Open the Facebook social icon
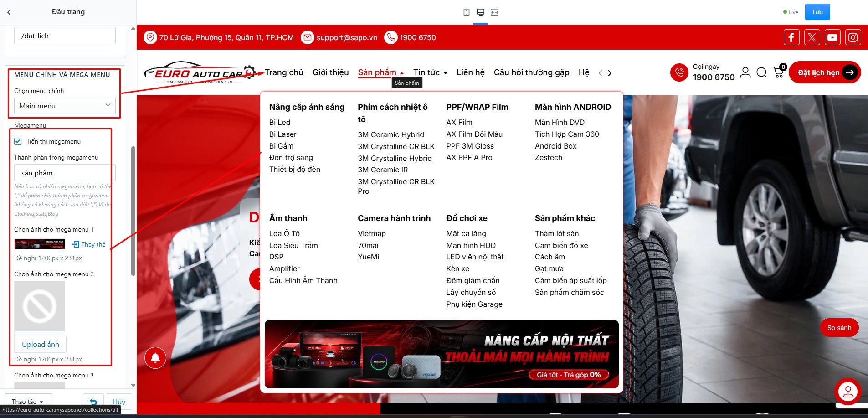The width and height of the screenshot is (868, 418). (x=791, y=37)
